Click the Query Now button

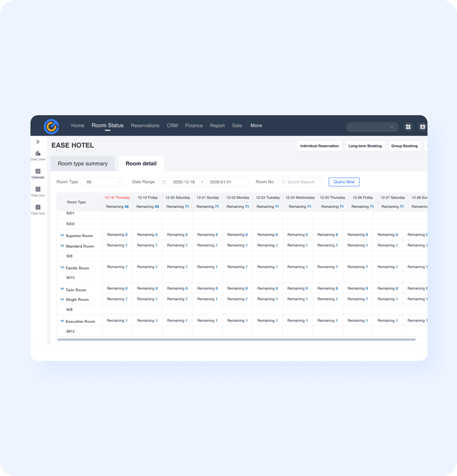click(344, 182)
